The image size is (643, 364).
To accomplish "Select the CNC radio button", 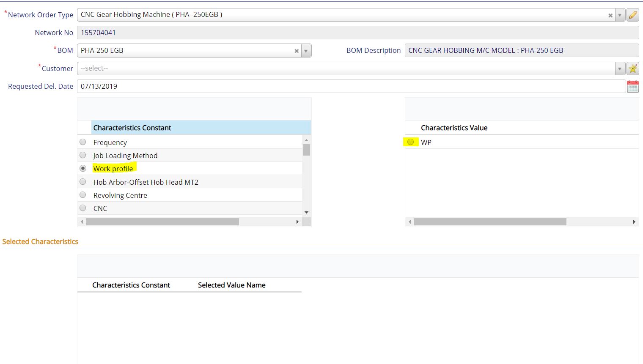I will 83,208.
